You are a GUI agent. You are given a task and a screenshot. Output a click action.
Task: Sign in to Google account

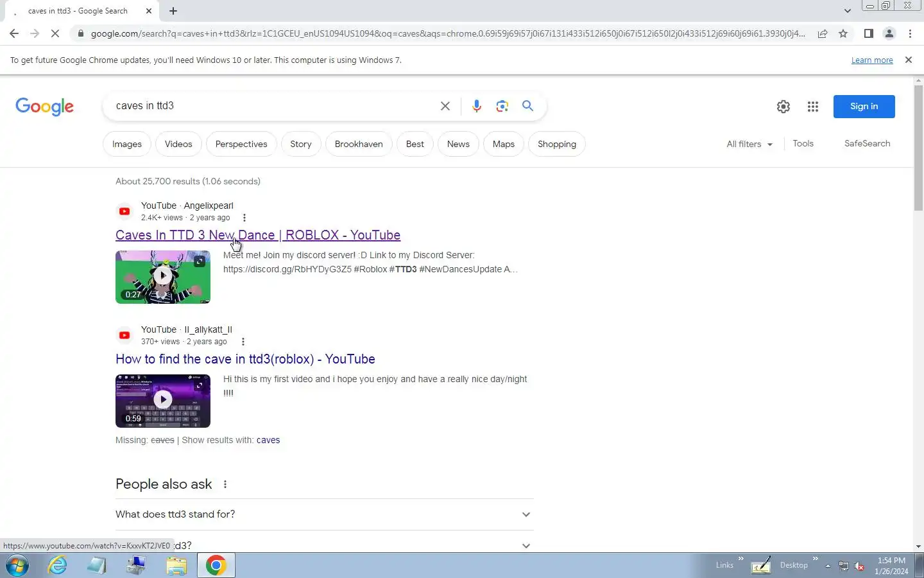point(864,107)
